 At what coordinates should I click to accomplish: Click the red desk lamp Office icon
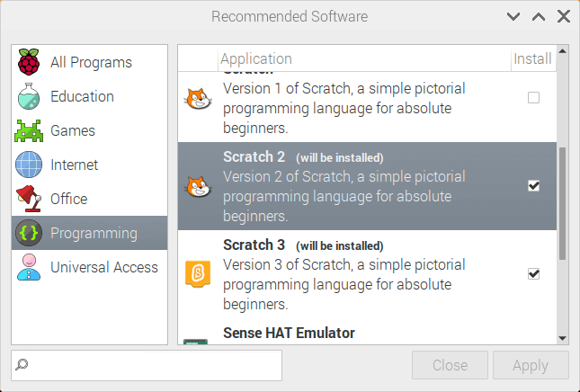tap(29, 199)
